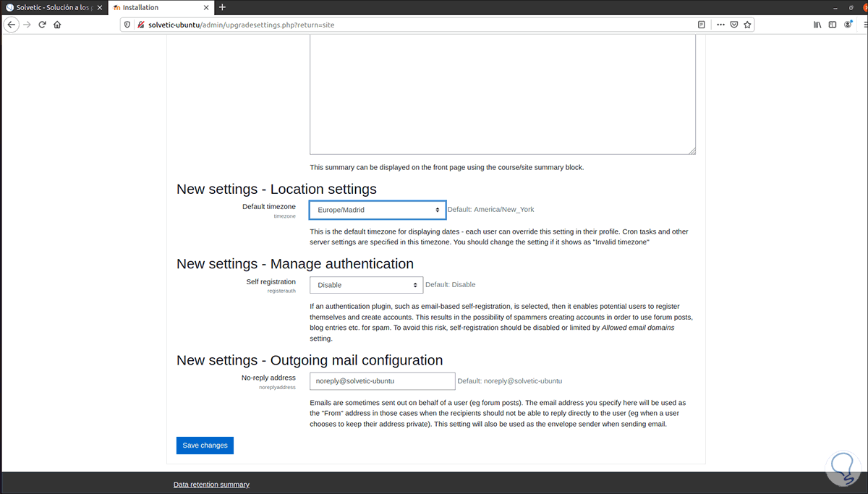Open the Self registration dropdown
This screenshot has height=494, width=868.
tap(366, 285)
